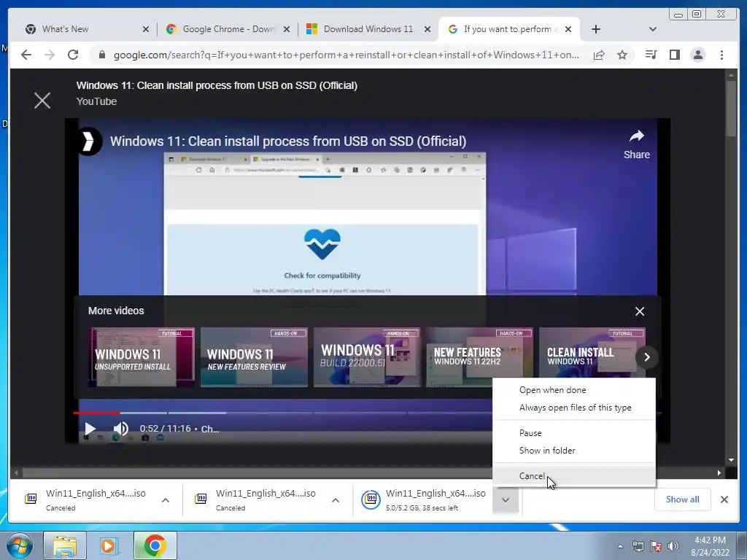Share the YouTube video
The image size is (747, 560).
pos(636,144)
